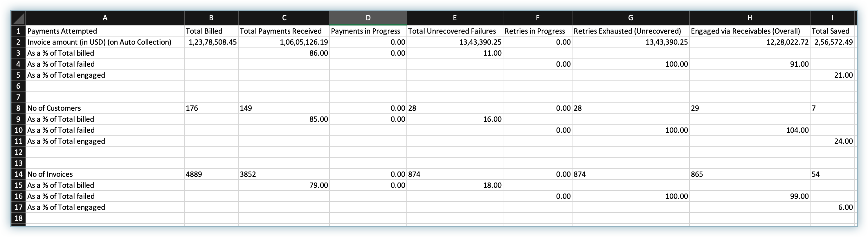This screenshot has width=868, height=237.
Task: Select column I header
Action: coord(833,18)
